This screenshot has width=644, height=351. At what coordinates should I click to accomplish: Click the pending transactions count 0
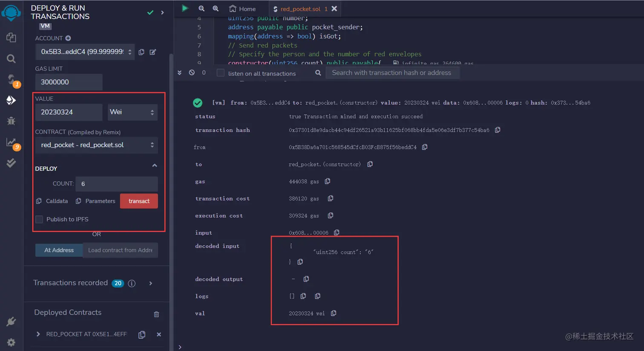pyautogui.click(x=204, y=73)
